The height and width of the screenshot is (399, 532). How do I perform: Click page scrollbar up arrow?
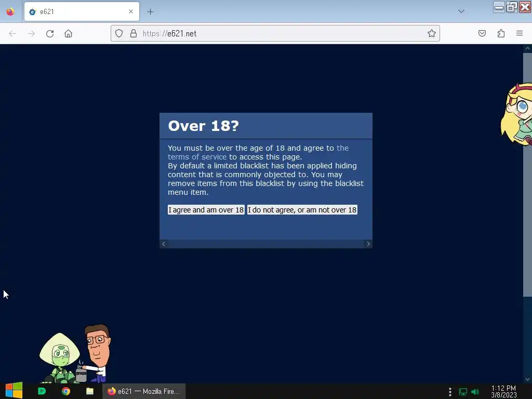527,48
